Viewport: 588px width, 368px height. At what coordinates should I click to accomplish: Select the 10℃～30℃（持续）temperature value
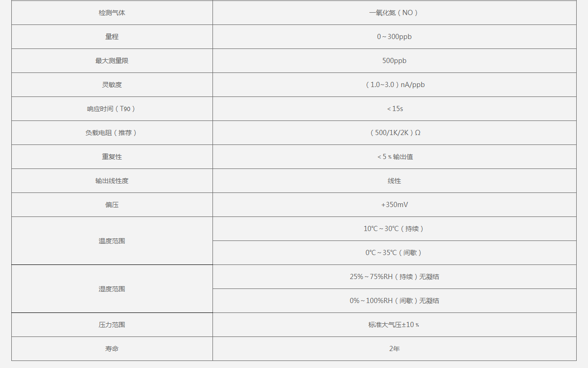[394, 229]
